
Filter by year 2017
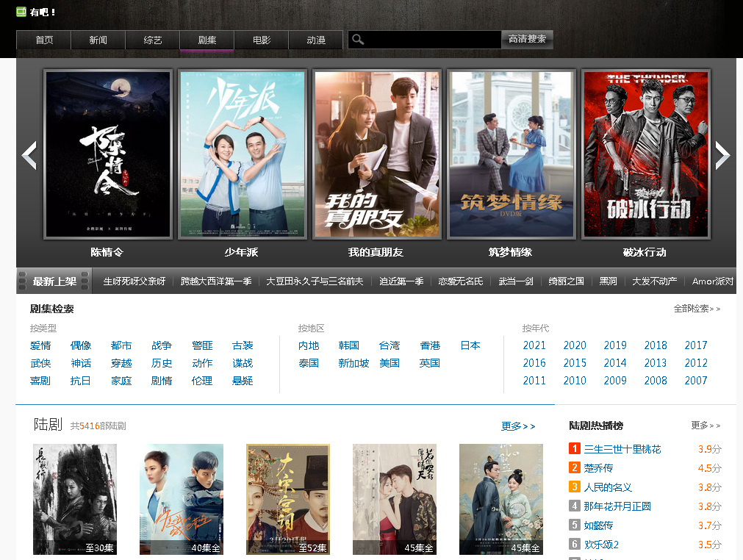pyautogui.click(x=696, y=345)
